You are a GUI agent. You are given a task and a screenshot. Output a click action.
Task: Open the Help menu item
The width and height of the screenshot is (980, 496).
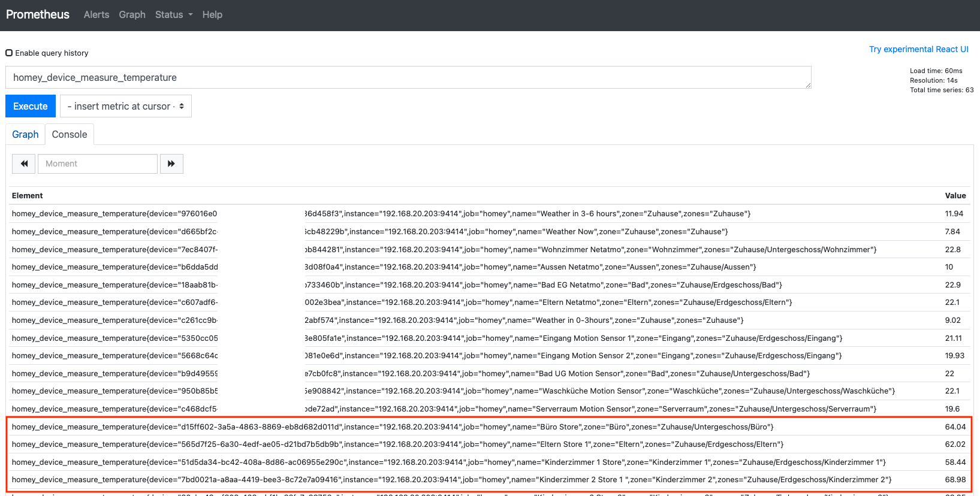pos(212,14)
